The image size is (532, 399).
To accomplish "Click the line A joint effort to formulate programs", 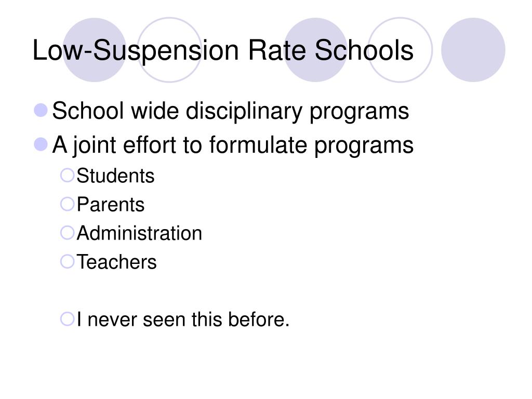I will [x=233, y=145].
